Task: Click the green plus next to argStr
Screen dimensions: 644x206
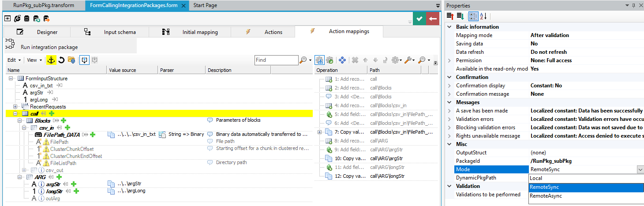Action: point(74,184)
